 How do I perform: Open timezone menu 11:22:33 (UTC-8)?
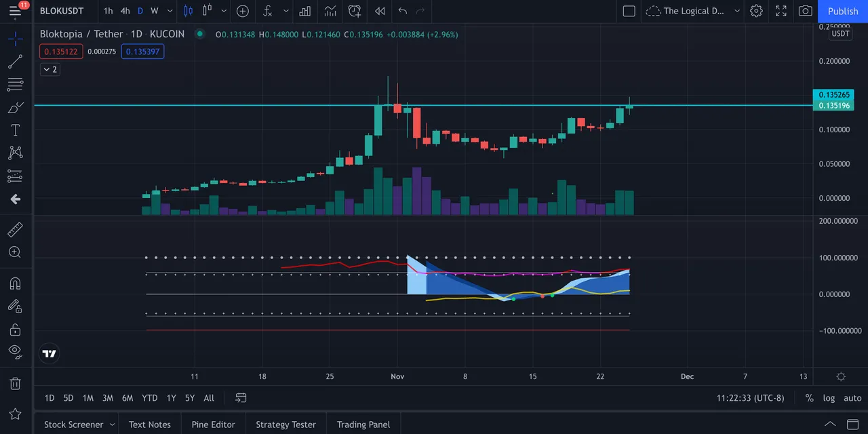coord(750,398)
